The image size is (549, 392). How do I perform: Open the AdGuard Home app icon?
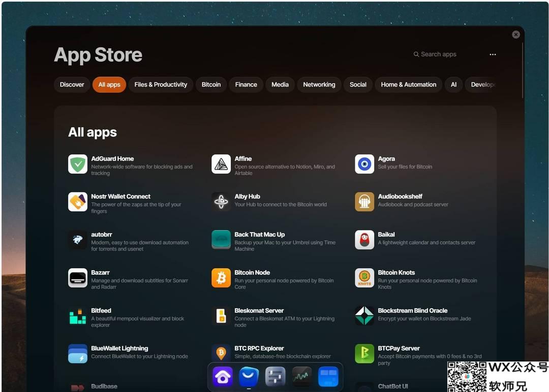78,164
